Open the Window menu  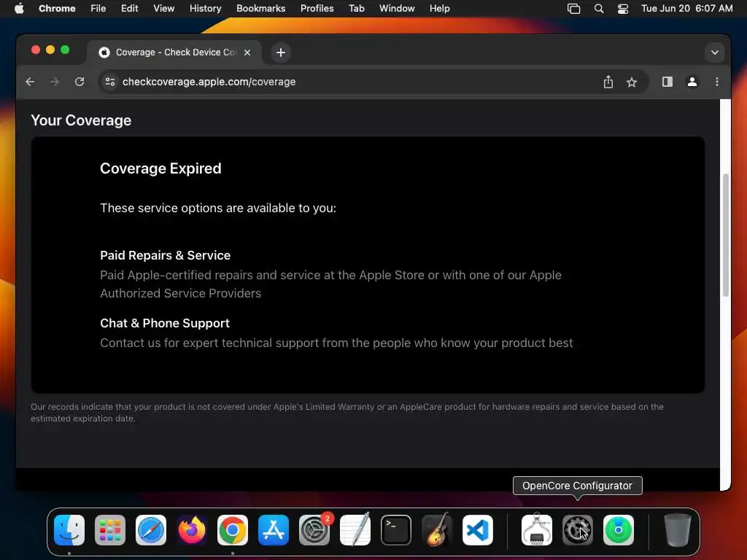click(x=397, y=8)
